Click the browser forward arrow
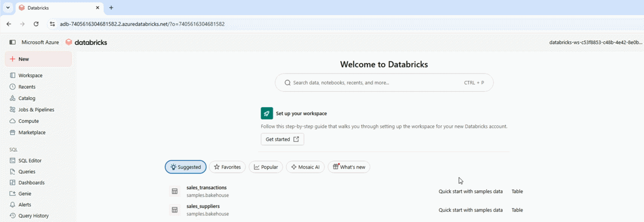This screenshot has width=644, height=222. (22, 24)
